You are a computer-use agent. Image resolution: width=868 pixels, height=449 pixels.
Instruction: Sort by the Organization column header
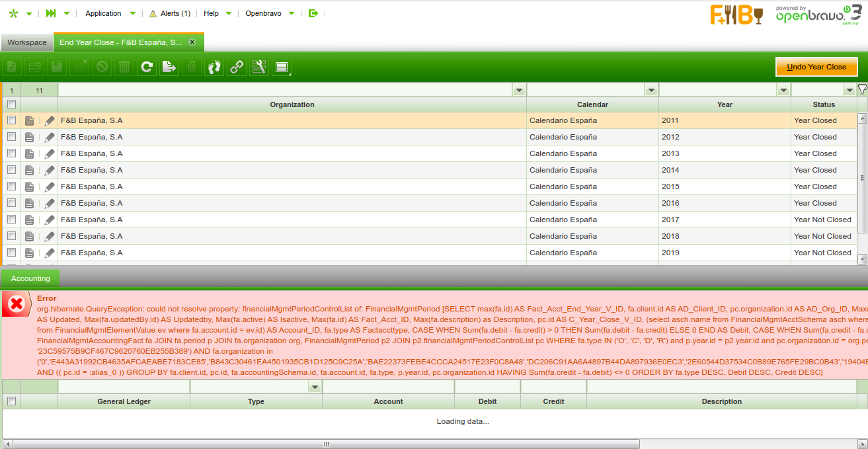tap(292, 104)
